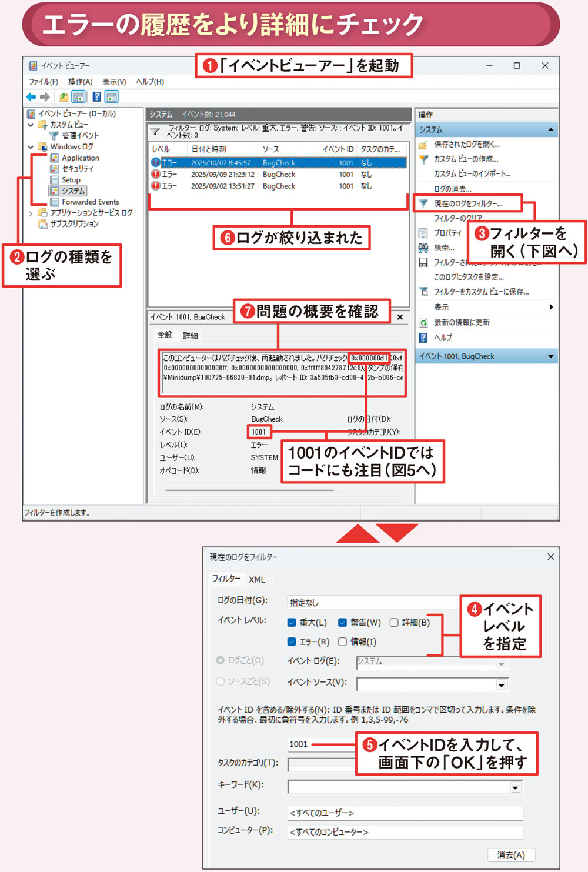Click the プロパティ icon in the actions pane
The image size is (588, 872).
pos(423,233)
